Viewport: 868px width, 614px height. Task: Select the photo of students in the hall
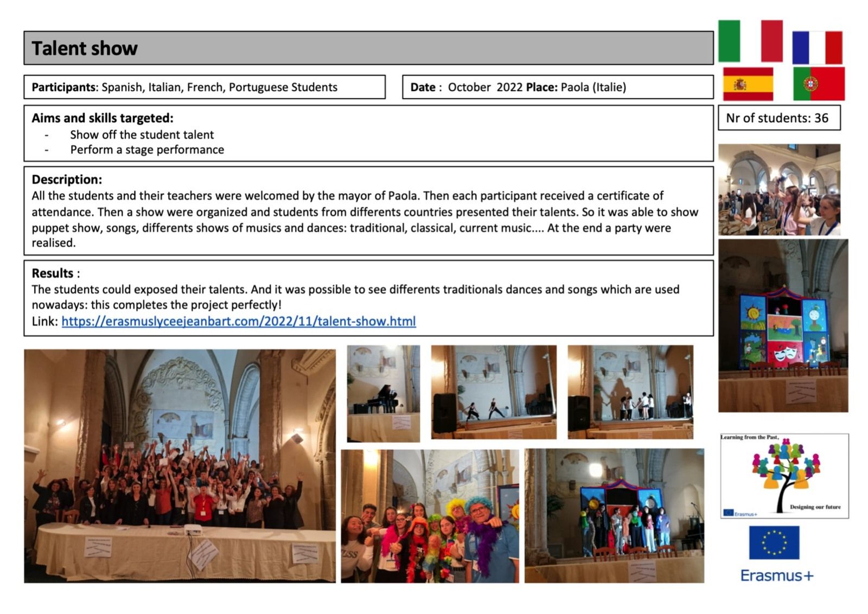(x=780, y=190)
